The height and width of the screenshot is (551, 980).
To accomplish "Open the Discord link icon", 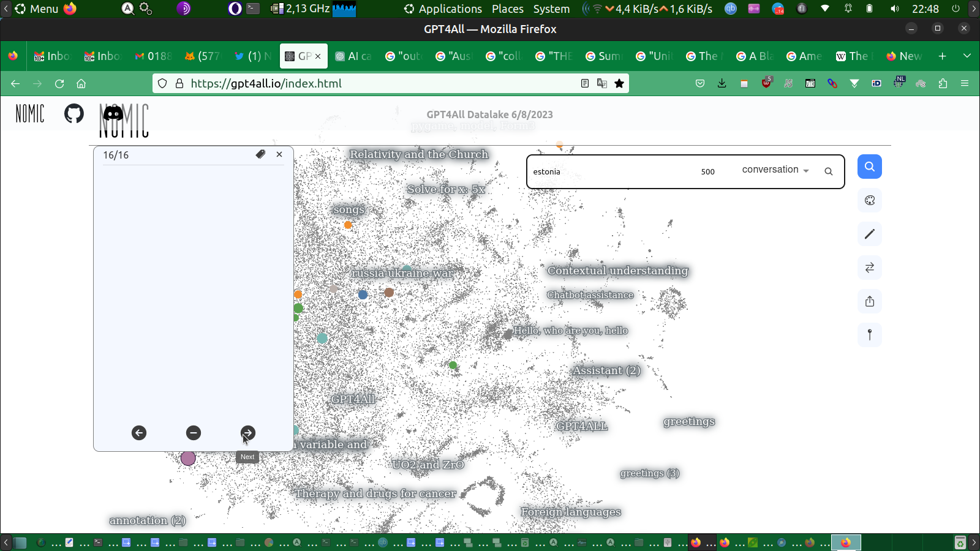I will tap(113, 113).
